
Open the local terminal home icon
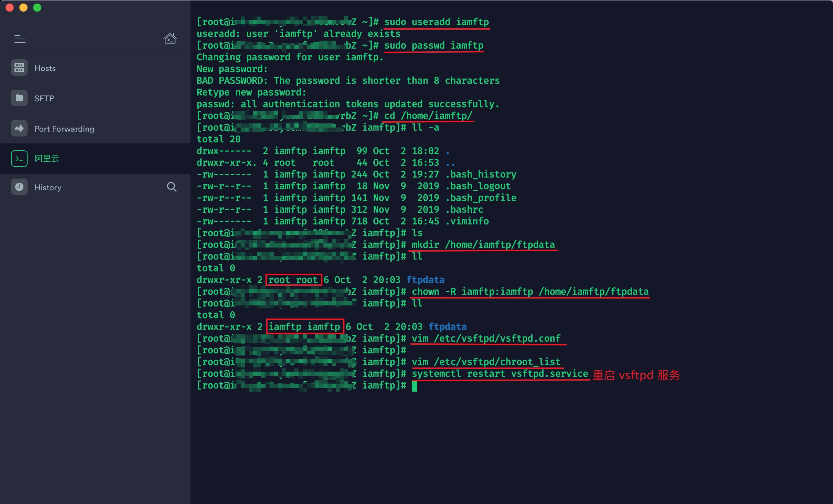(x=170, y=39)
